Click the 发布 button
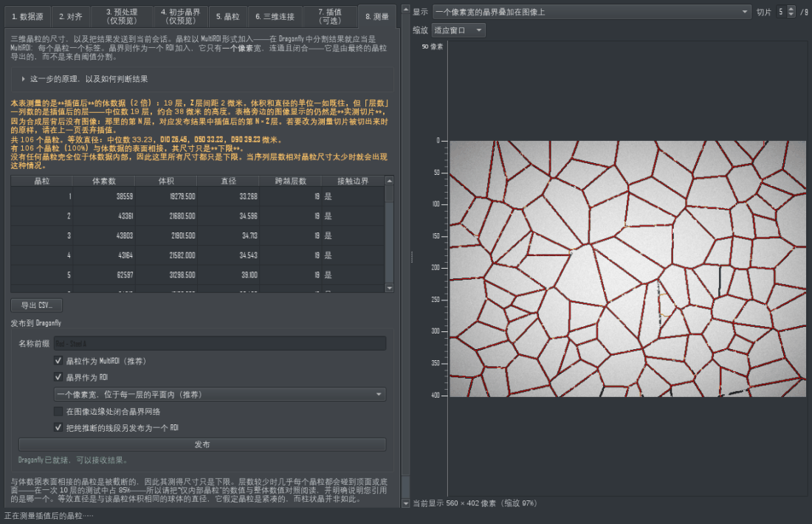Viewport: 812px width, 524px height. coord(202,445)
